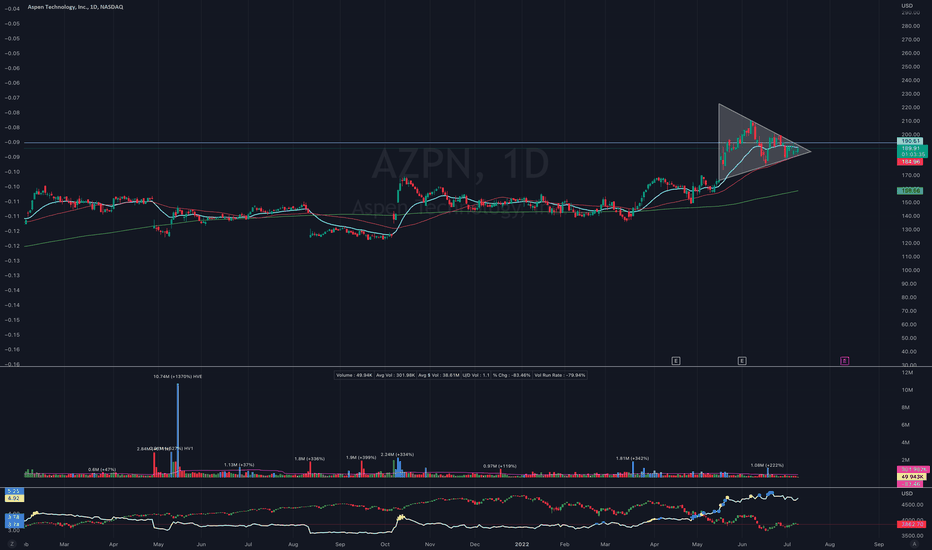Screen dimensions: 932x550
Task: Click the Avg Vol : 301.98K stat cell
Action: [395, 375]
